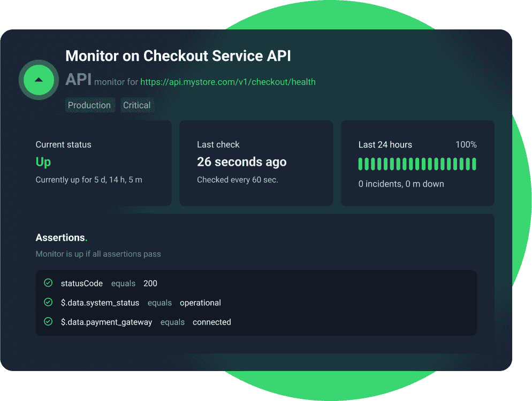
Task: Click the Monitor on Checkout Service API title
Action: point(178,56)
